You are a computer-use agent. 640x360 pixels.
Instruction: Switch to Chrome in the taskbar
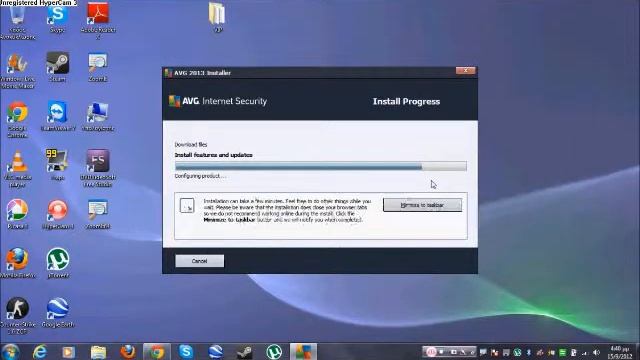[157, 352]
